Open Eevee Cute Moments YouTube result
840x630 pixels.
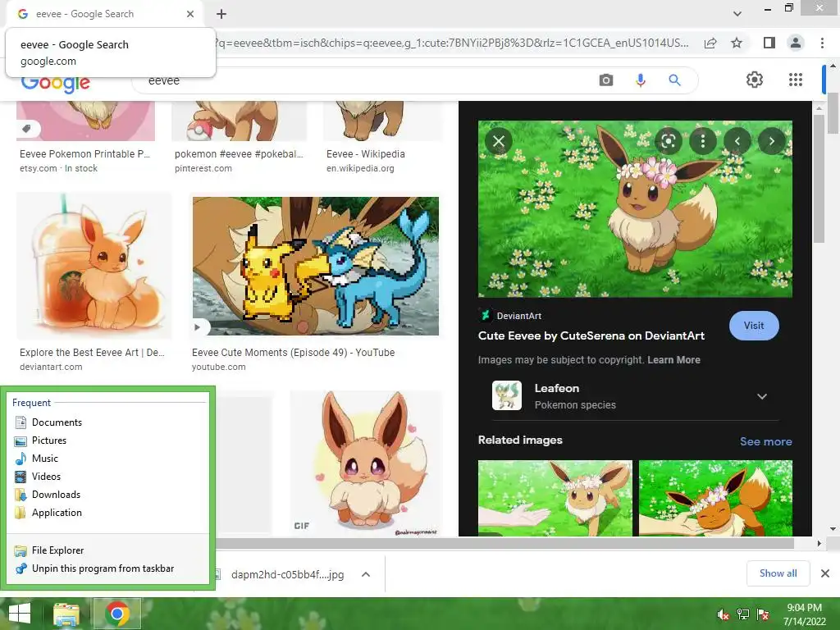(315, 266)
